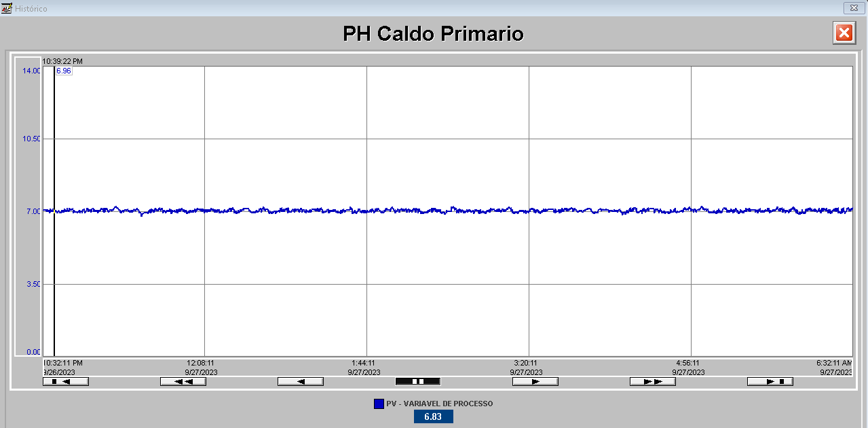This screenshot has width=868, height=428.
Task: Click the 12:08:11 time axis label
Action: (201, 363)
